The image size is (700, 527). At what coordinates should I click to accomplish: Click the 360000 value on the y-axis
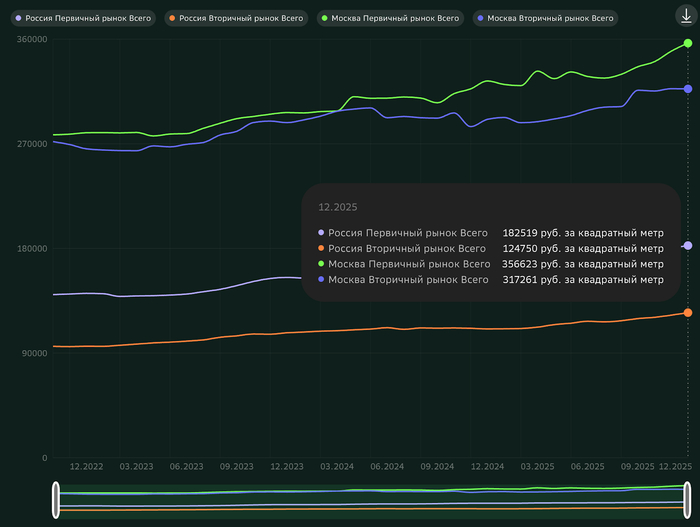pyautogui.click(x=31, y=38)
